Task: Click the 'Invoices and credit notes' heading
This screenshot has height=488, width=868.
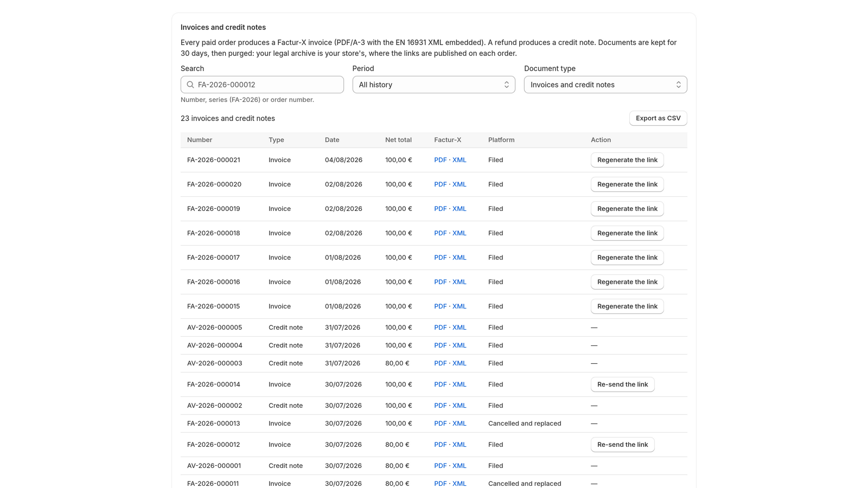Action: [x=223, y=27]
